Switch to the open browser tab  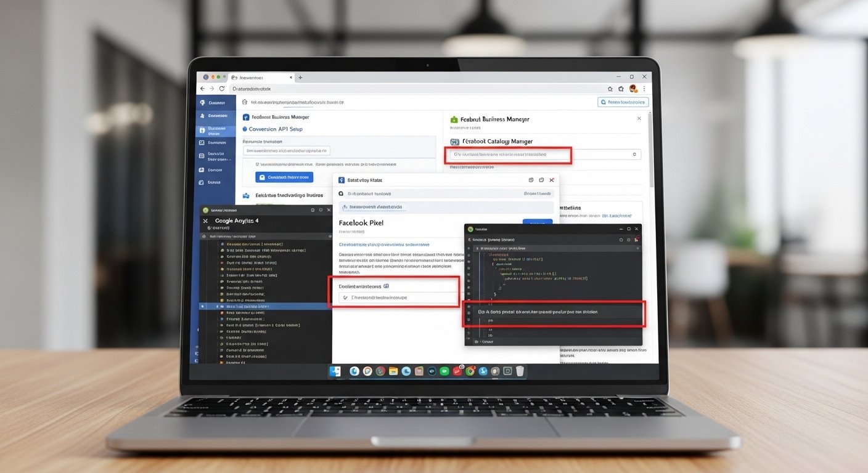259,77
